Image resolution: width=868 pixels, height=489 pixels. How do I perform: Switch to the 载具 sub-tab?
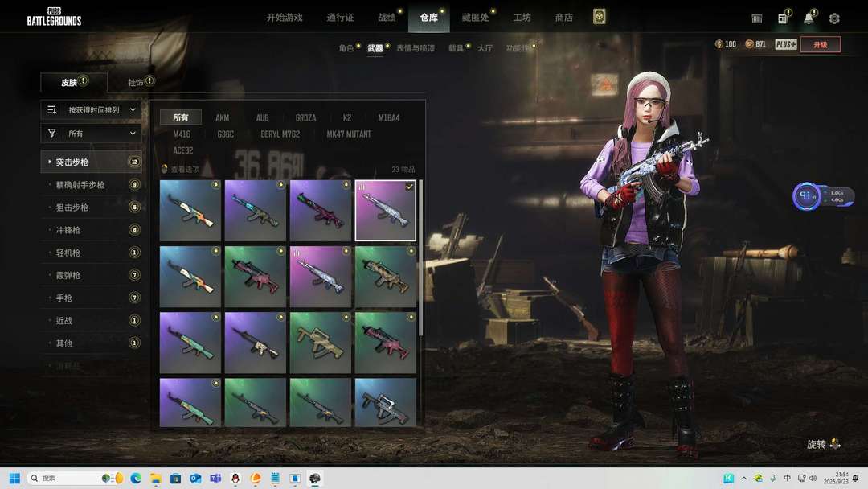pos(457,48)
